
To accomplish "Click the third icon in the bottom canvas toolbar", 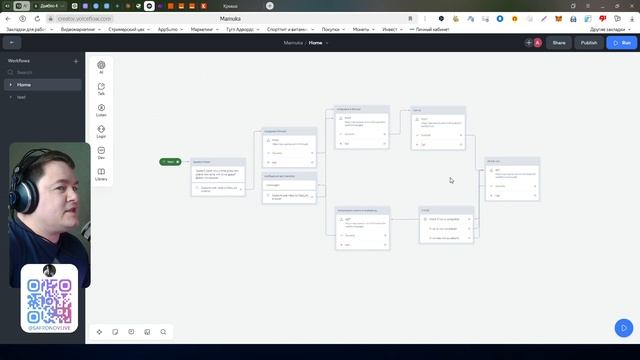I will pyautogui.click(x=131, y=332).
